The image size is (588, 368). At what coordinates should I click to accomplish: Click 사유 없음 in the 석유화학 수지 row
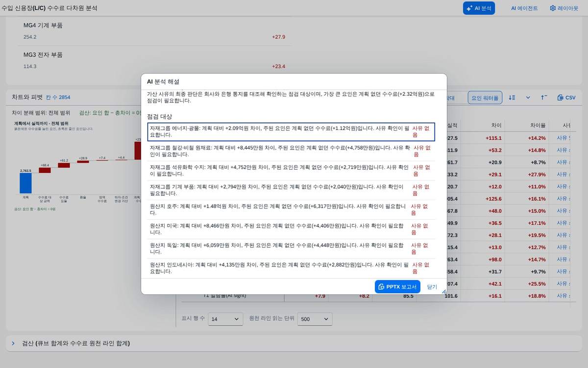tap(422, 170)
